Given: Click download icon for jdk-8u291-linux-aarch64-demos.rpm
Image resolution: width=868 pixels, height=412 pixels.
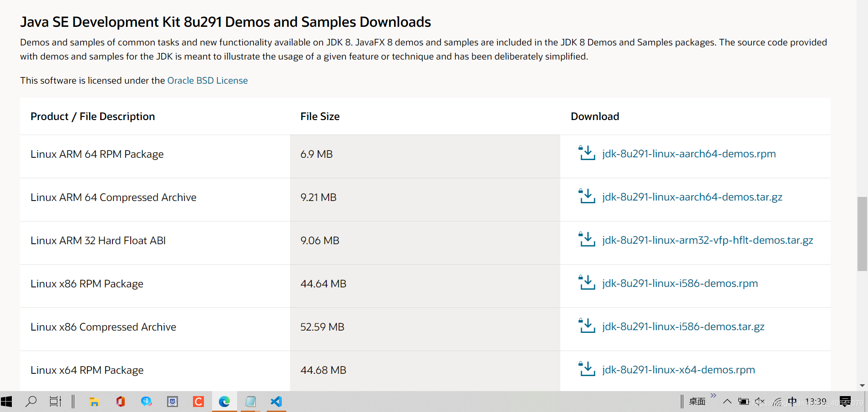Looking at the screenshot, I should [587, 153].
